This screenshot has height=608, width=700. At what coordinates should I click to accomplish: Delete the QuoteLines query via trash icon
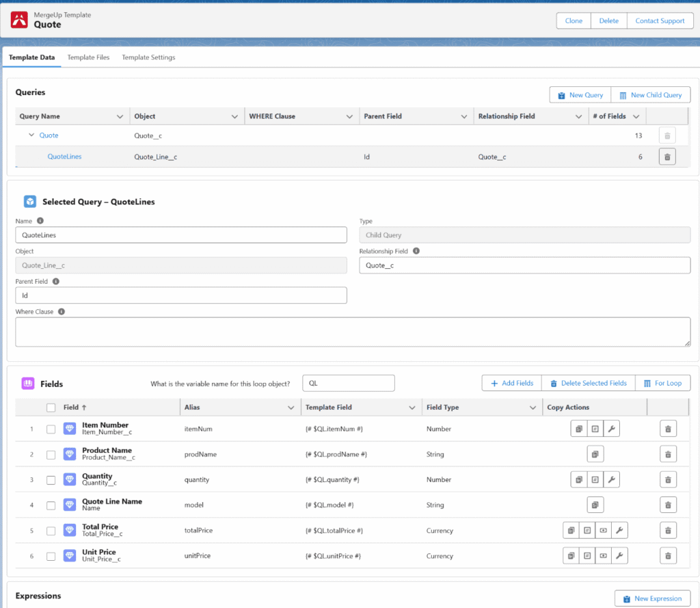[x=667, y=157]
